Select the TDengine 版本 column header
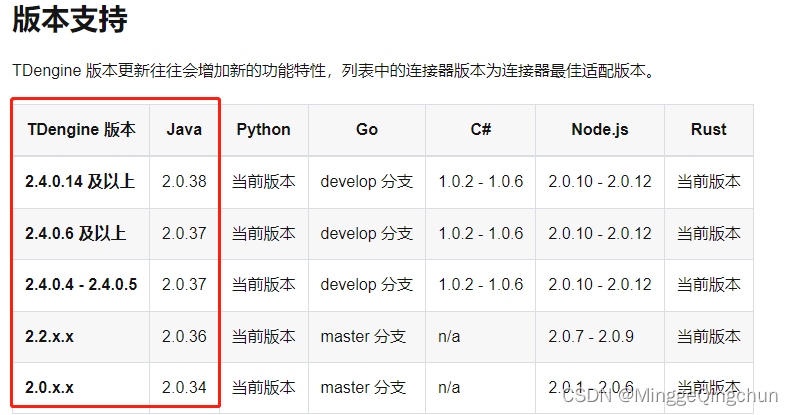Screen dimensions: 793x415 click(x=81, y=129)
